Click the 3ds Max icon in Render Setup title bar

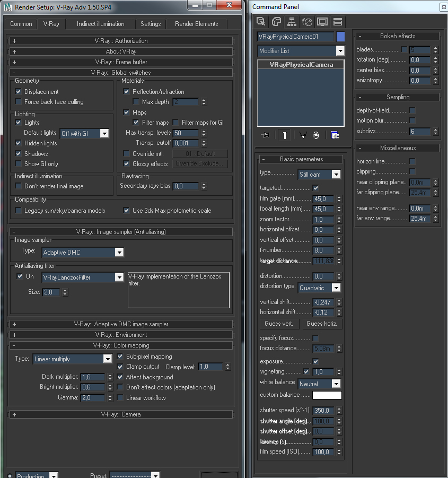click(x=8, y=7)
